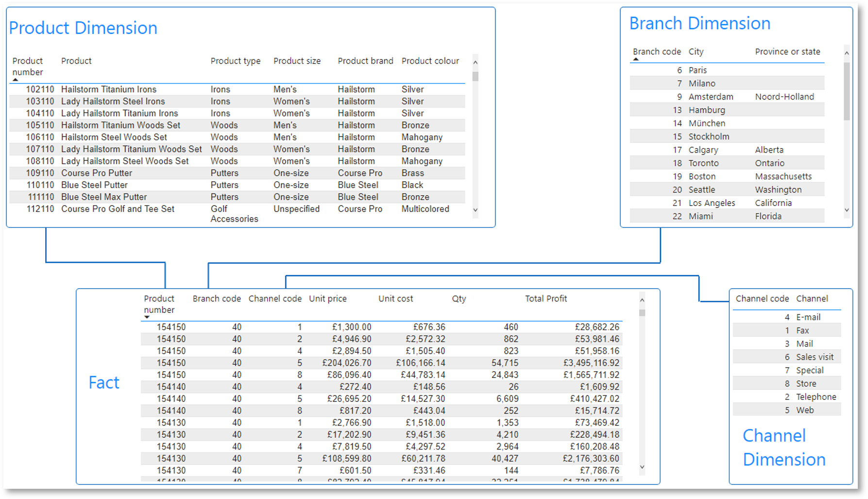Sort by the Province or state column header
The image size is (868, 499).
click(787, 52)
